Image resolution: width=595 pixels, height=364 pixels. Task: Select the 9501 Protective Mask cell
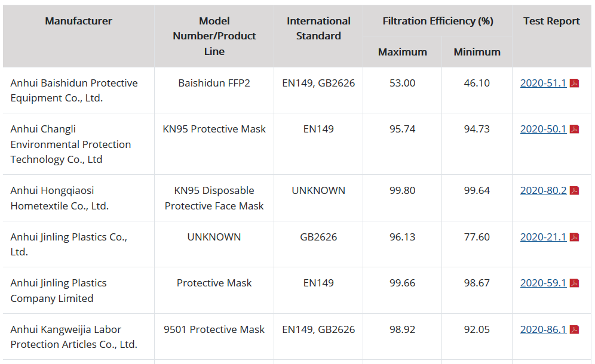pos(214,337)
